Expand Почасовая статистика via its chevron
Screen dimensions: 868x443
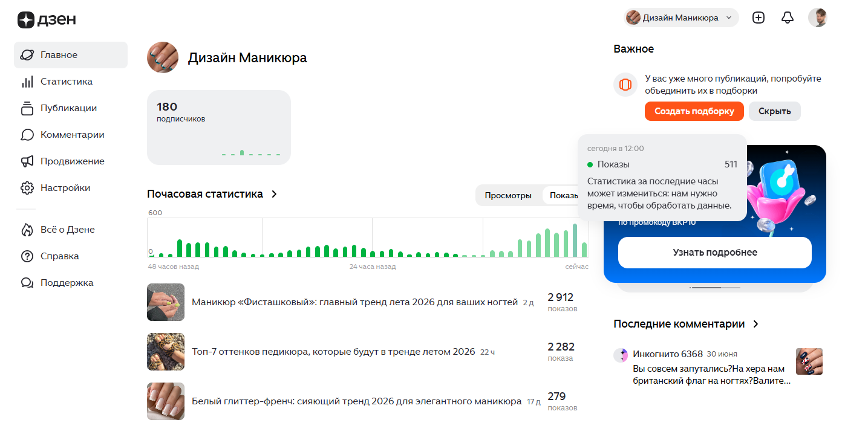pyautogui.click(x=274, y=194)
